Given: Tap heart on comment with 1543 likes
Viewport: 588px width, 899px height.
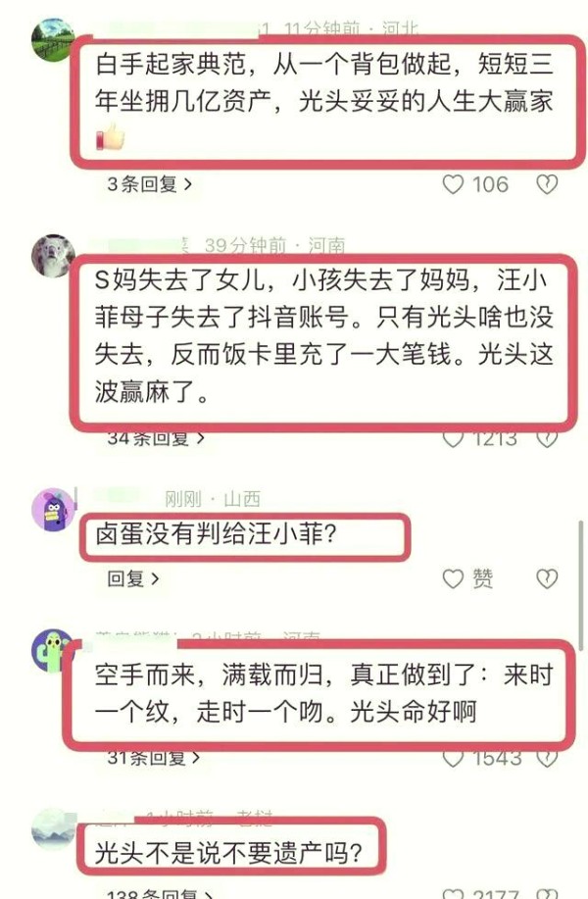Looking at the screenshot, I should pyautogui.click(x=453, y=759).
